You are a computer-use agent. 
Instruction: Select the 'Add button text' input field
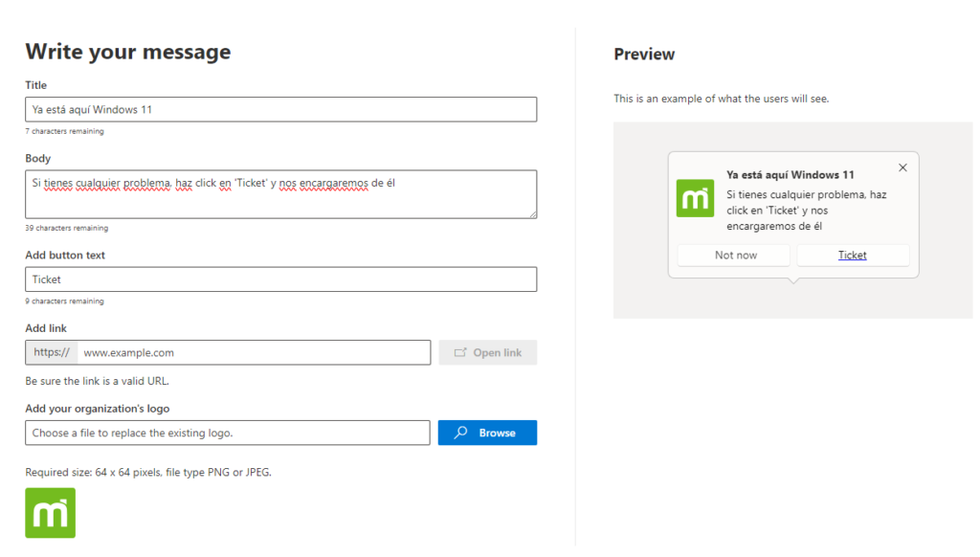280,279
